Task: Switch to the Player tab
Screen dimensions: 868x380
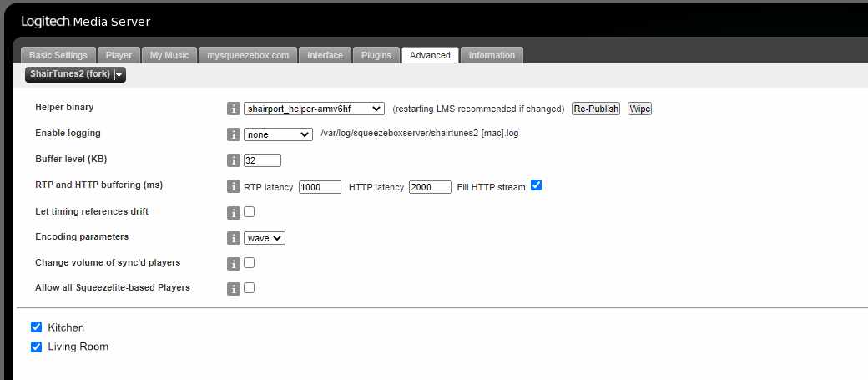Action: [x=119, y=55]
